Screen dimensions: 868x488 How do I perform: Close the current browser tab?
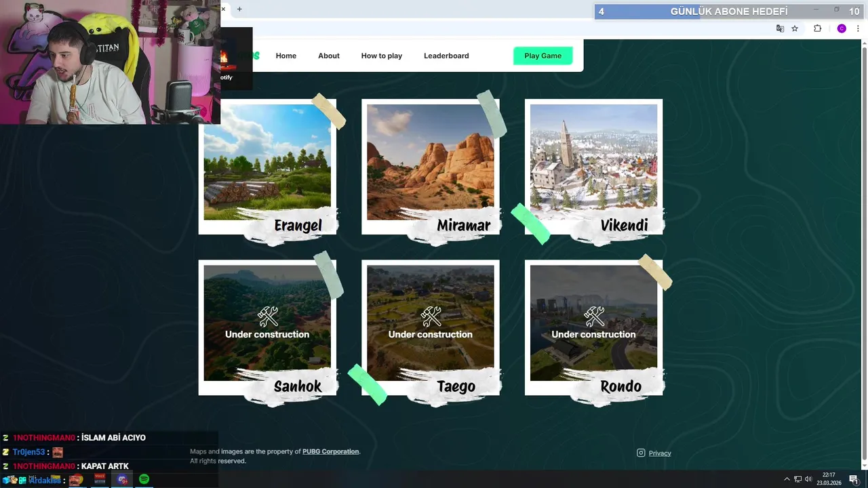tap(223, 9)
